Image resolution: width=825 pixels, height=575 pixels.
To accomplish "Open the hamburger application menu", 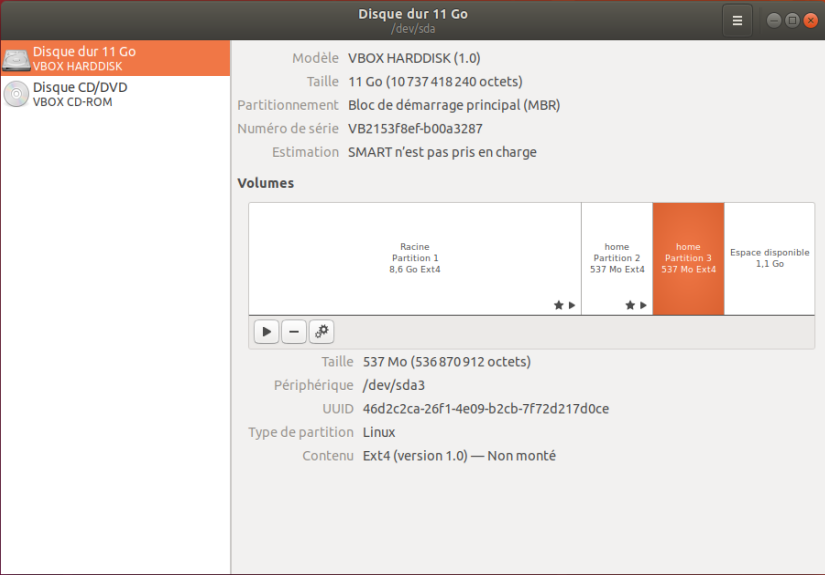I will [x=737, y=20].
